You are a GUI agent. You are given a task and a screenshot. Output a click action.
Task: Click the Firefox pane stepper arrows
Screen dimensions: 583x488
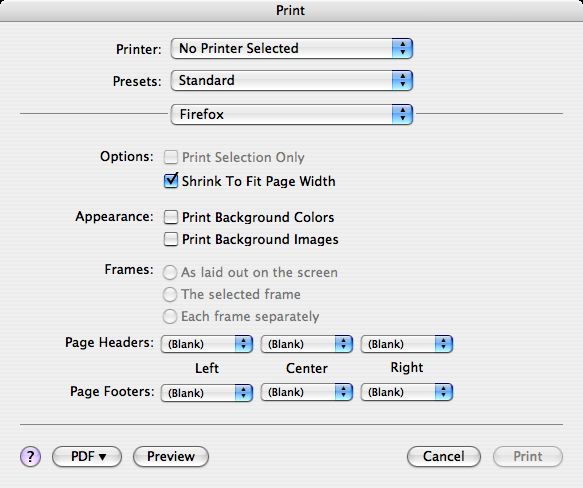click(402, 114)
